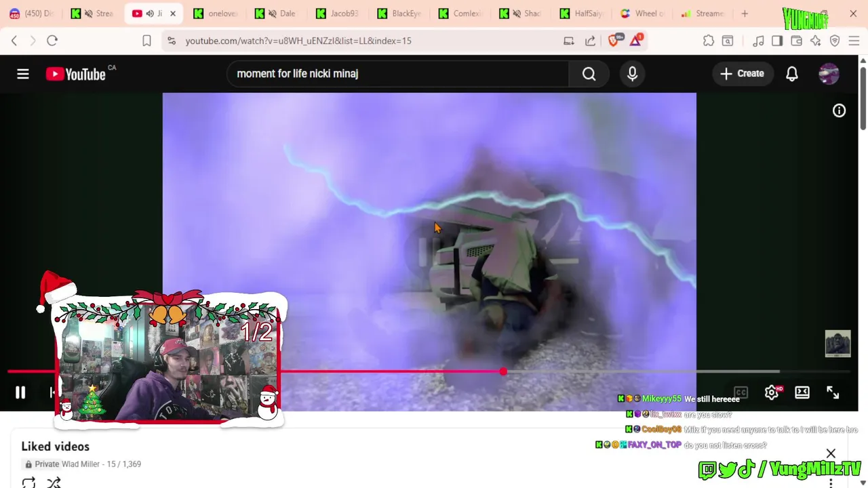The height and width of the screenshot is (488, 868).
Task: Switch to the onelove tab
Action: coord(216,14)
